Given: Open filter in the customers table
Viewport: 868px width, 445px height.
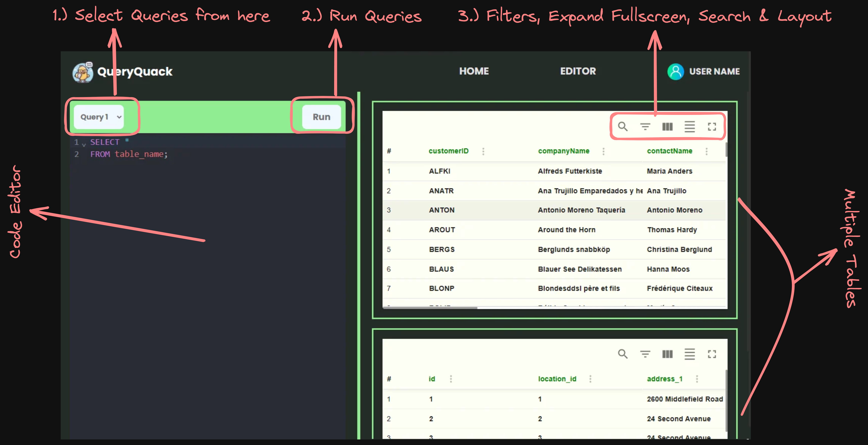Looking at the screenshot, I should (x=645, y=126).
